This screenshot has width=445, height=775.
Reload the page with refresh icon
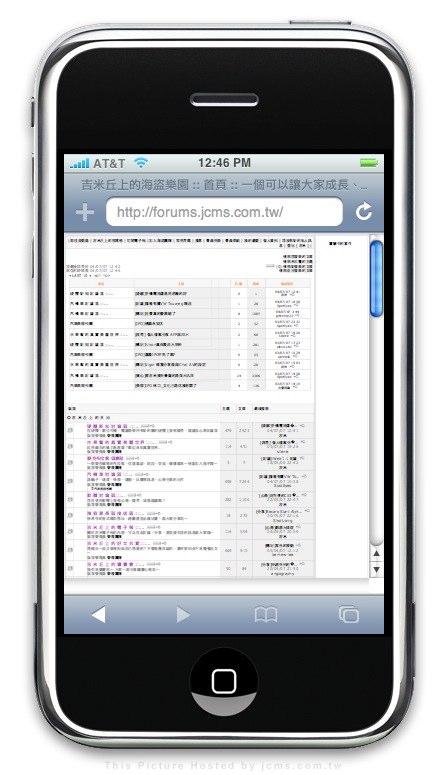364,212
